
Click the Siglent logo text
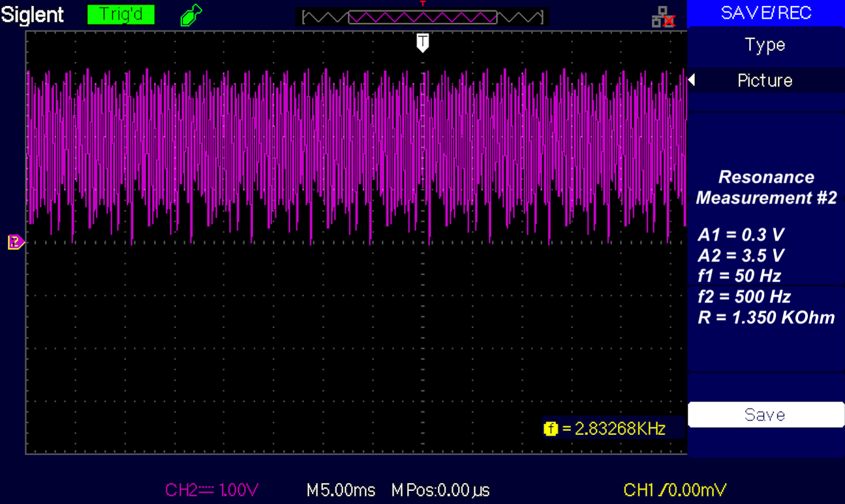point(33,14)
